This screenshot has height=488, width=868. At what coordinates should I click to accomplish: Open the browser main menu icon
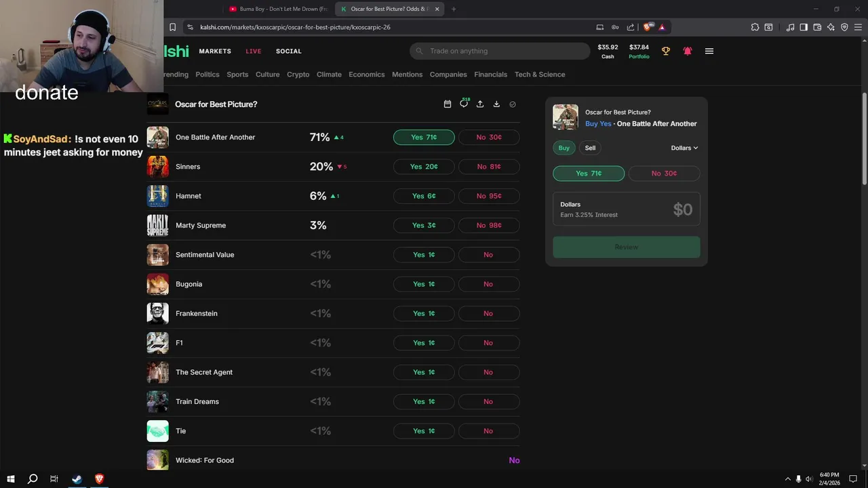858,27
